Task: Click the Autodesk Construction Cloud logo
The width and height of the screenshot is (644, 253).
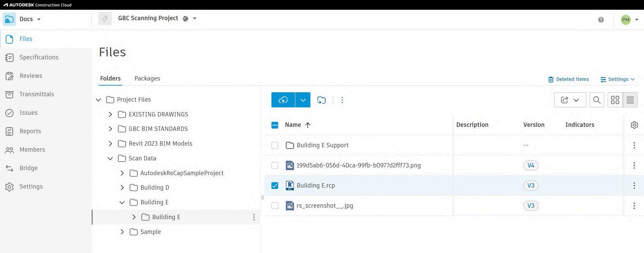Action: click(x=38, y=5)
